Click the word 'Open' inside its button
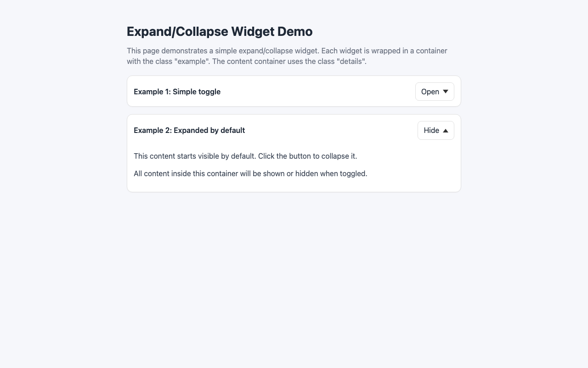 point(429,92)
